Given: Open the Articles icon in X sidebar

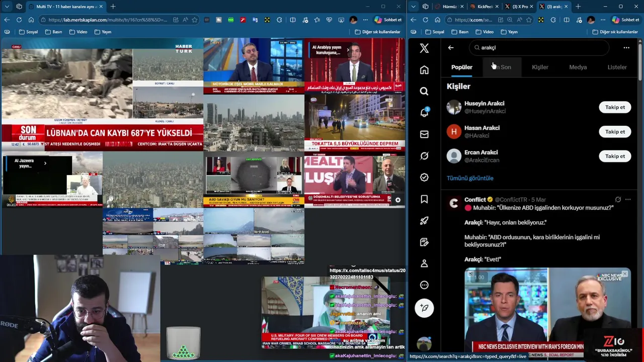Looking at the screenshot, I should [424, 242].
